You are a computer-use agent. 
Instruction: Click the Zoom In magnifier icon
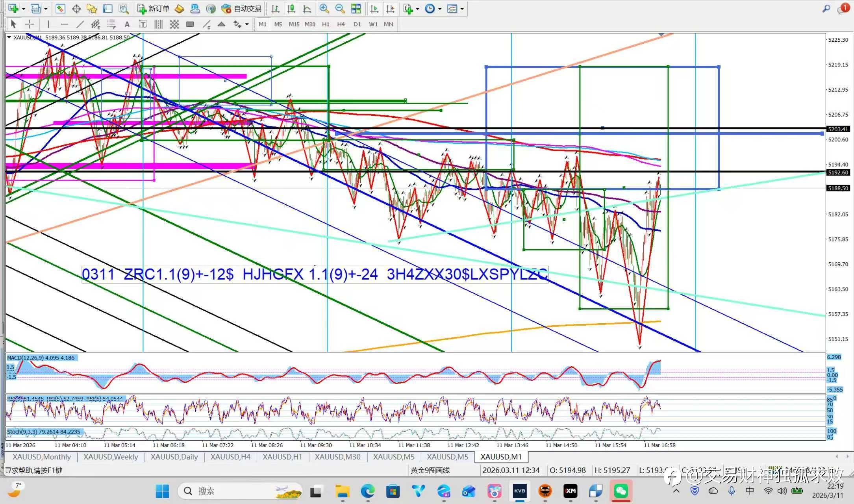point(324,9)
